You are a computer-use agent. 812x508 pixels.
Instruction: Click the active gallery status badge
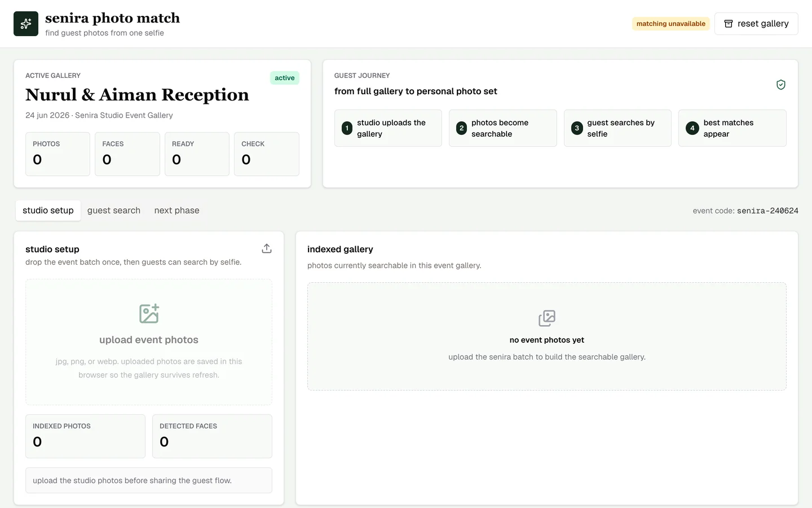click(x=285, y=78)
